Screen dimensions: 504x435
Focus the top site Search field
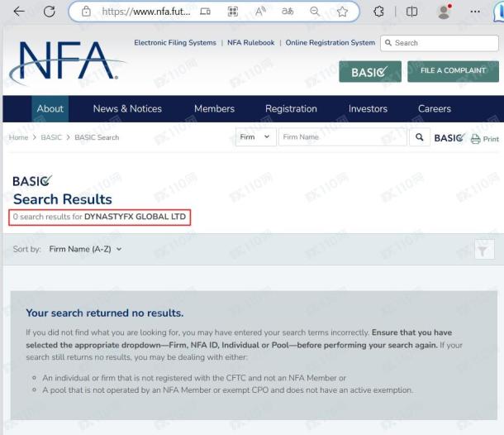pos(440,43)
